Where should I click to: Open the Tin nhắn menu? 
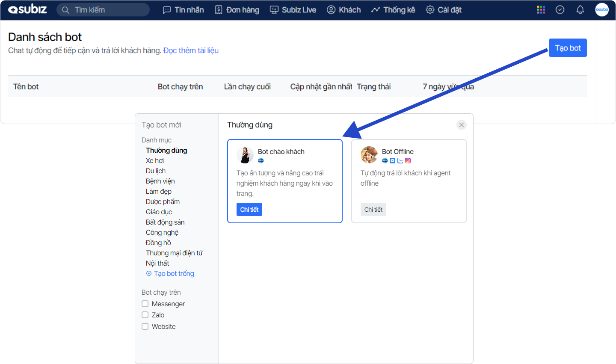point(184,10)
